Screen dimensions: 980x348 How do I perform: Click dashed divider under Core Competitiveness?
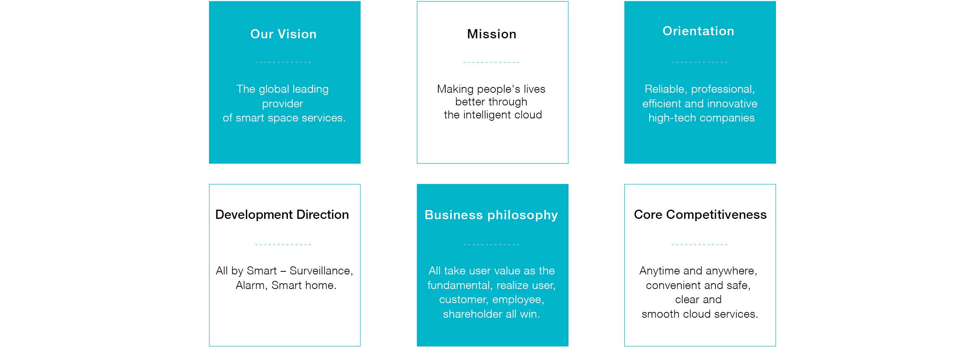tap(700, 245)
